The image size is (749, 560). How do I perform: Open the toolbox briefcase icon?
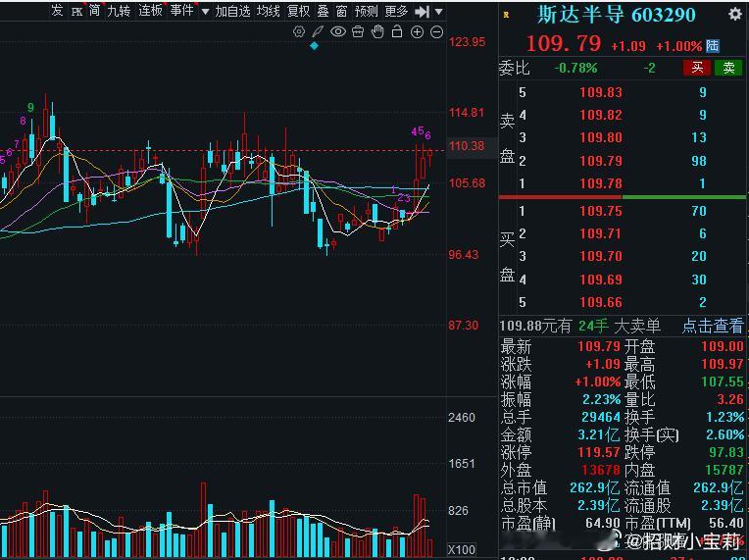coord(358,32)
